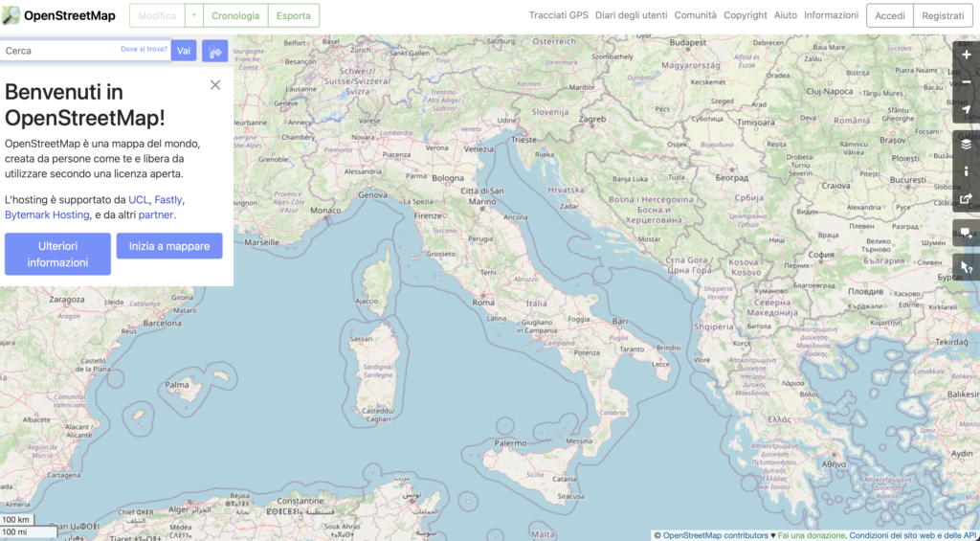Image resolution: width=980 pixels, height=541 pixels.
Task: Click the Monaco label on map
Action: (x=325, y=210)
